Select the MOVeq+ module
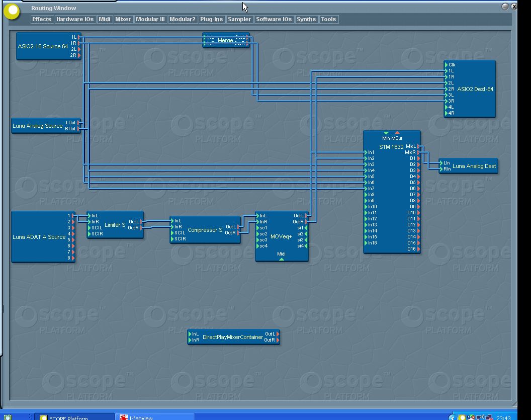 coord(281,236)
